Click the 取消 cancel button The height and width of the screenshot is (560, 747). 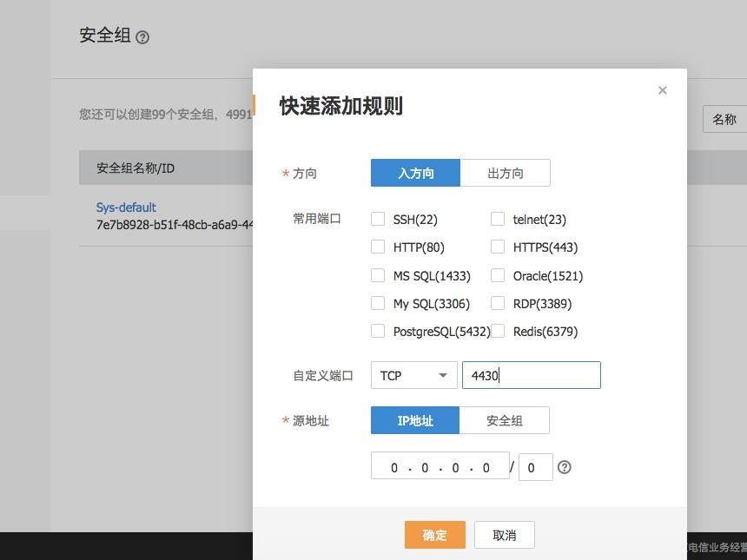pyautogui.click(x=504, y=535)
